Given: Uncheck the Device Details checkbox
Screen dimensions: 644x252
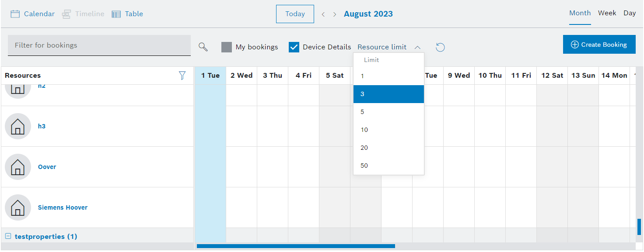Looking at the screenshot, I should [x=294, y=47].
